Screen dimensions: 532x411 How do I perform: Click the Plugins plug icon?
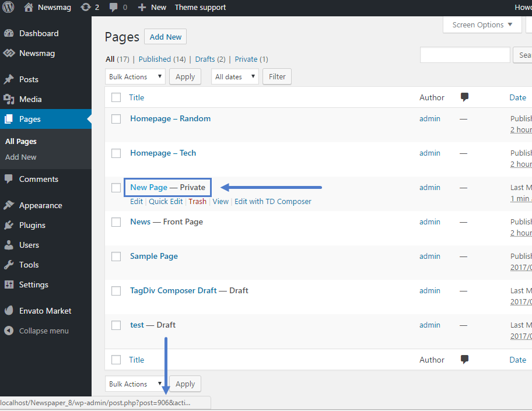(9, 225)
